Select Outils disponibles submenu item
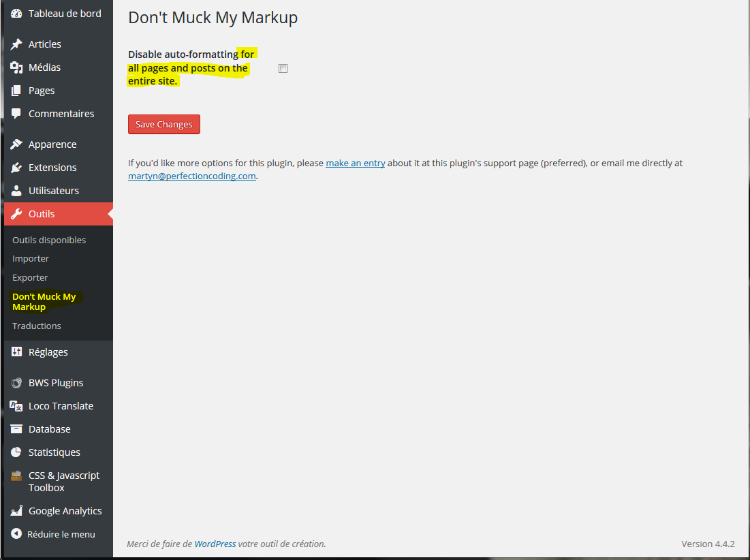Viewport: 750px width, 560px height. 49,240
